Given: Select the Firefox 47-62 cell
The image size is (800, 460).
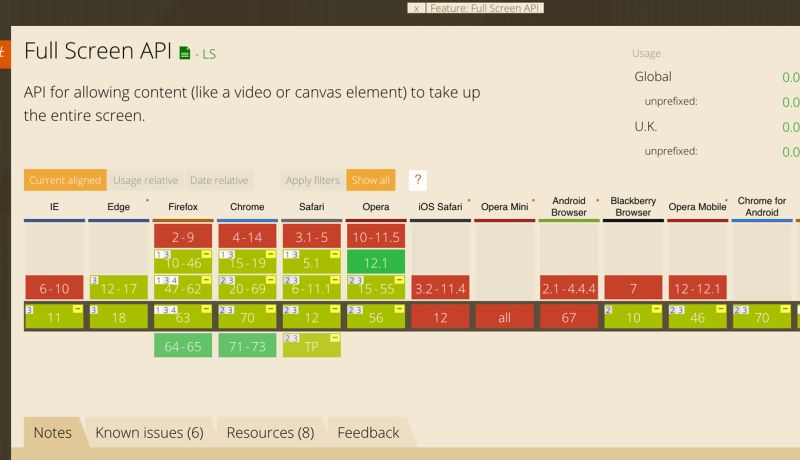Looking at the screenshot, I should tap(183, 288).
